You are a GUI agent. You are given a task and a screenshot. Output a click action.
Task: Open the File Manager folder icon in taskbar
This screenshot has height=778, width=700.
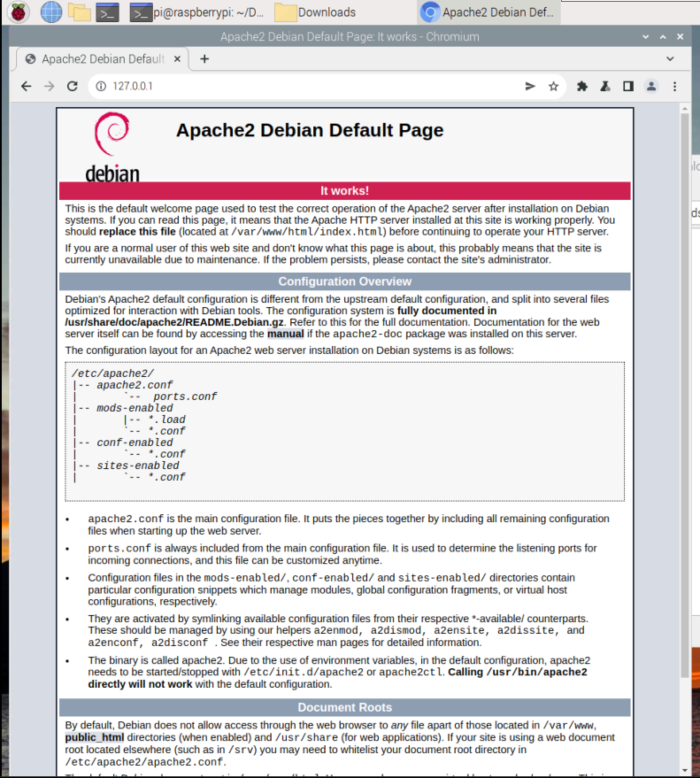pos(80,12)
